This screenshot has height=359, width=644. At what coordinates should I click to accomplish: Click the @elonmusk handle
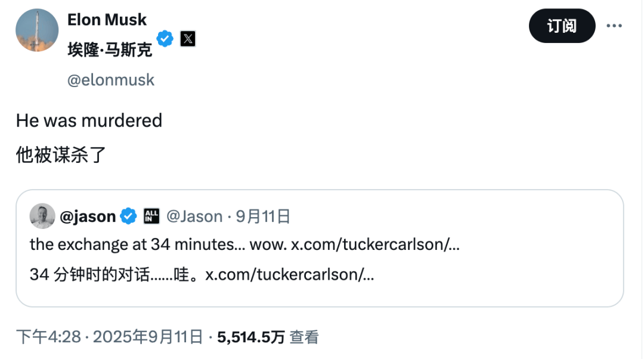tap(111, 80)
